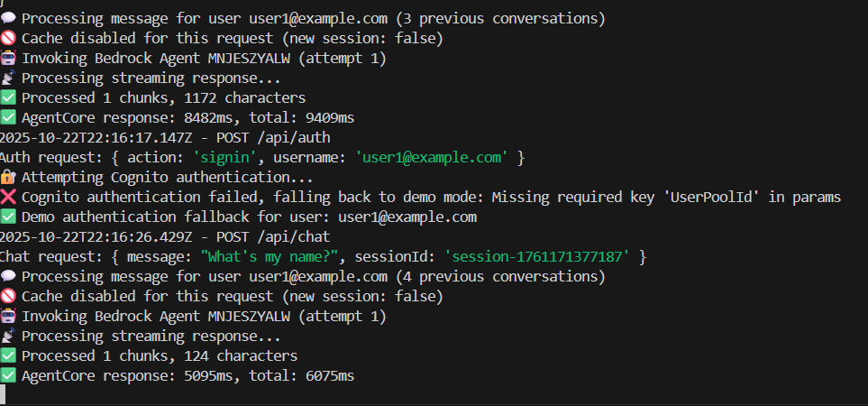
Task: Click the robot icon before the first Invoking Bedrock Agent line
Action: (x=8, y=58)
